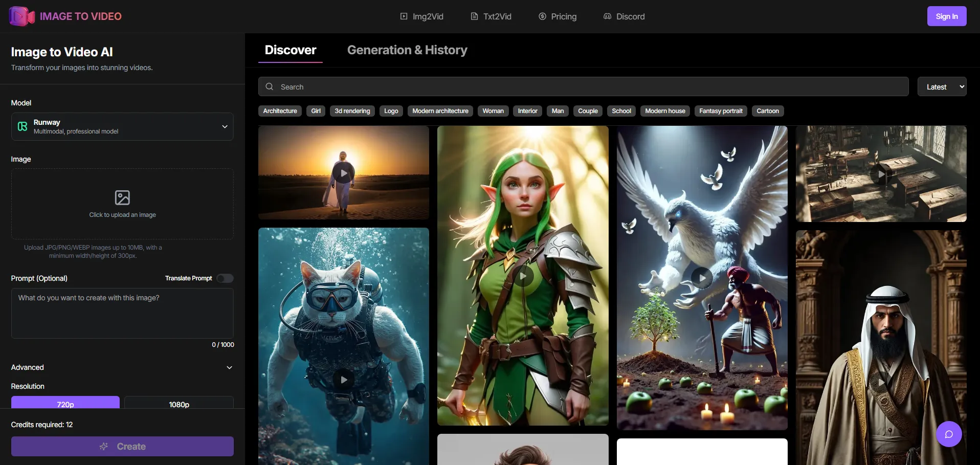Play the desert sunset video

pos(344,173)
